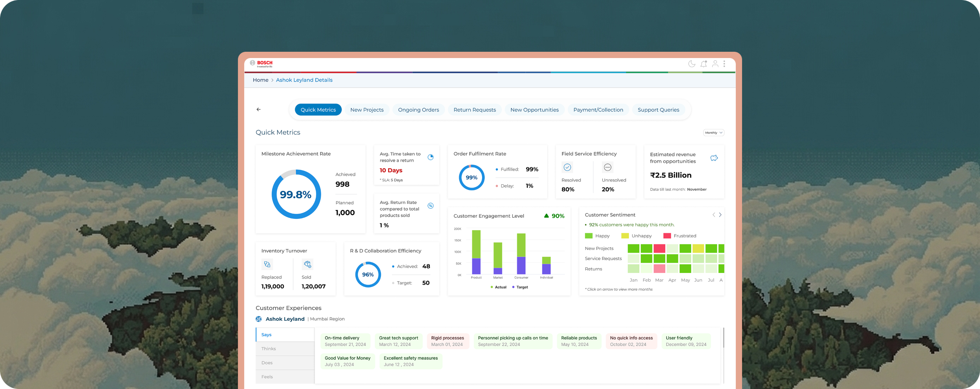Click the Product bar in engagement chart
This screenshot has width=980, height=389.
[x=476, y=252]
